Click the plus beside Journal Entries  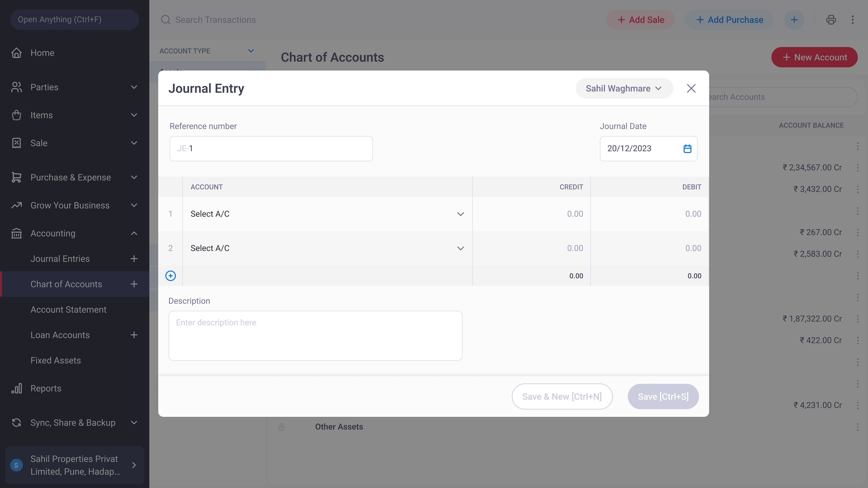[134, 259]
